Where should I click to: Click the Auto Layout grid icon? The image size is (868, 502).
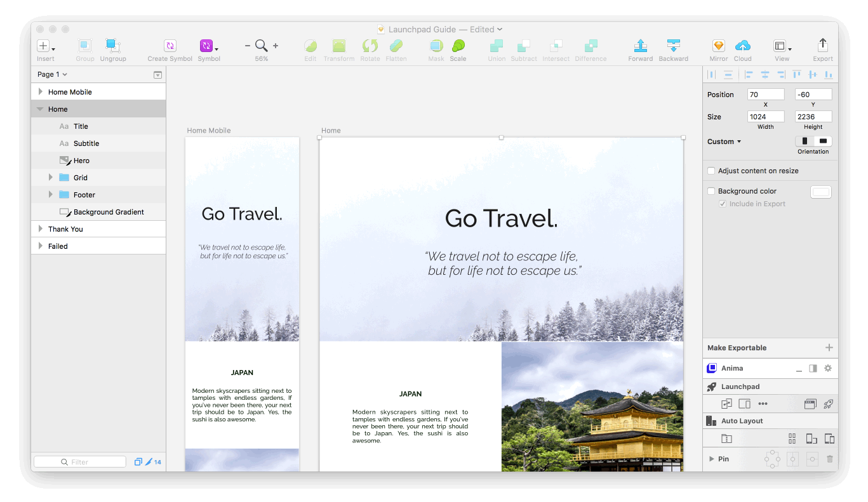(x=792, y=439)
